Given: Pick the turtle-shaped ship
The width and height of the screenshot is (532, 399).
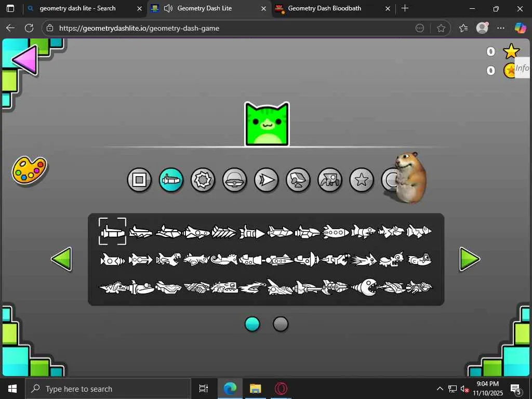Looking at the screenshot, I should pyautogui.click(x=391, y=260).
